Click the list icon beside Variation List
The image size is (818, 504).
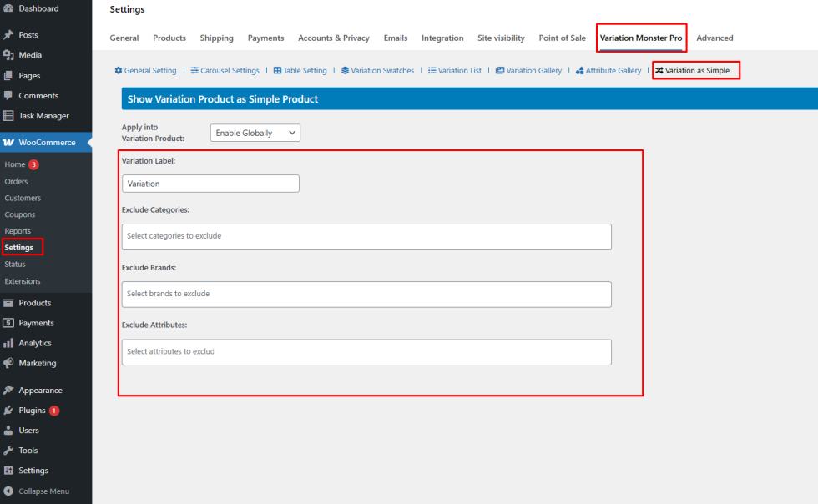pyautogui.click(x=432, y=70)
